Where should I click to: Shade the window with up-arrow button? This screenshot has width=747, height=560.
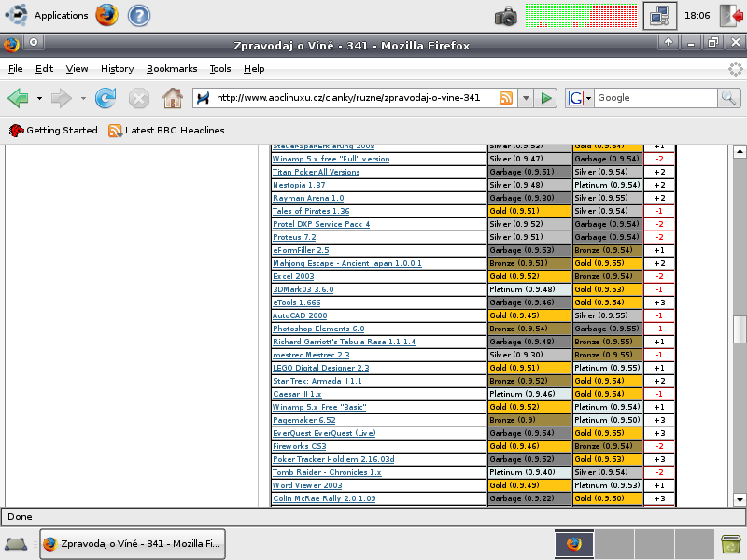click(669, 42)
